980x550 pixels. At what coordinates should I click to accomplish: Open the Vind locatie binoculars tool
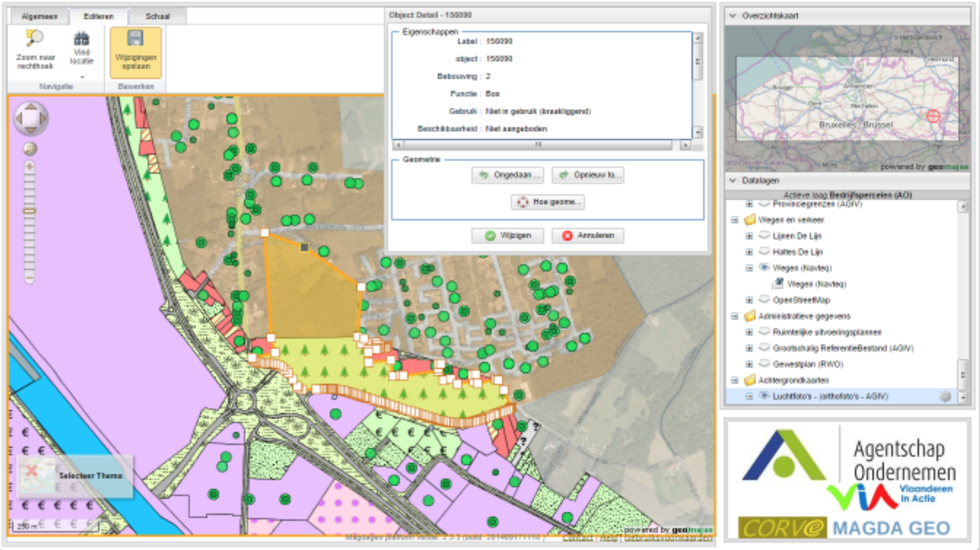click(x=82, y=48)
